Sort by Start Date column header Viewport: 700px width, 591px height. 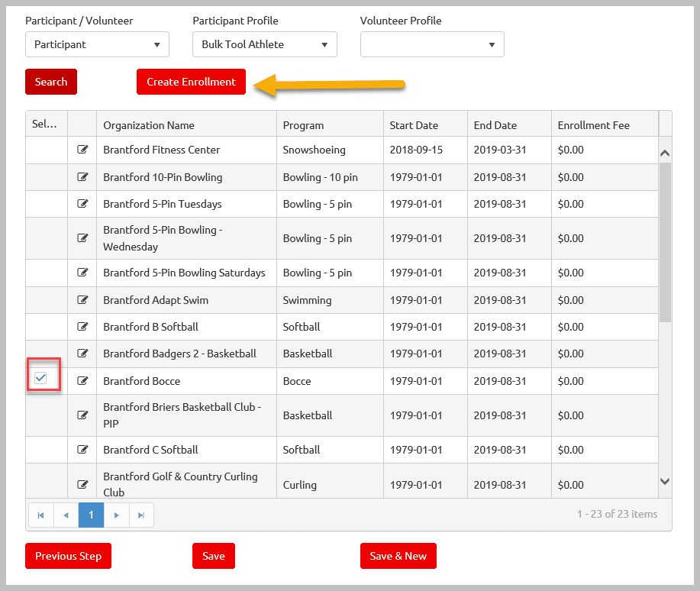click(425, 124)
